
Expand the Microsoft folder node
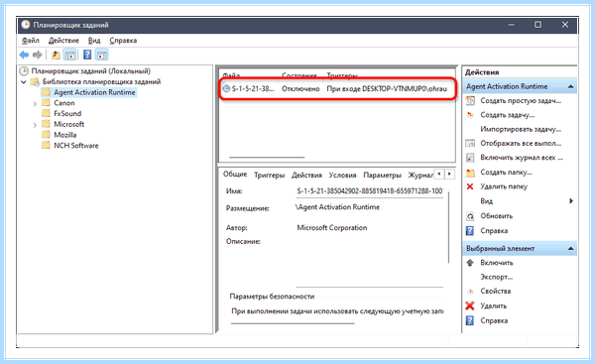click(35, 125)
